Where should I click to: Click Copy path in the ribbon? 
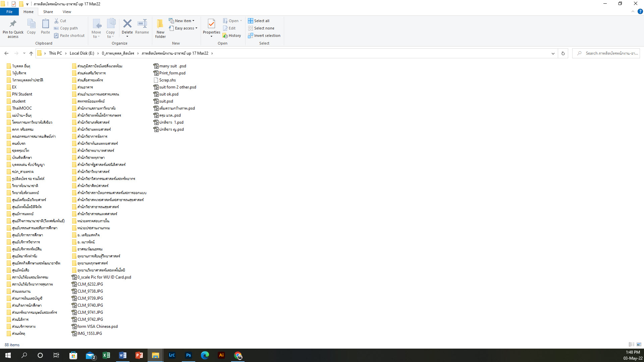point(66,28)
